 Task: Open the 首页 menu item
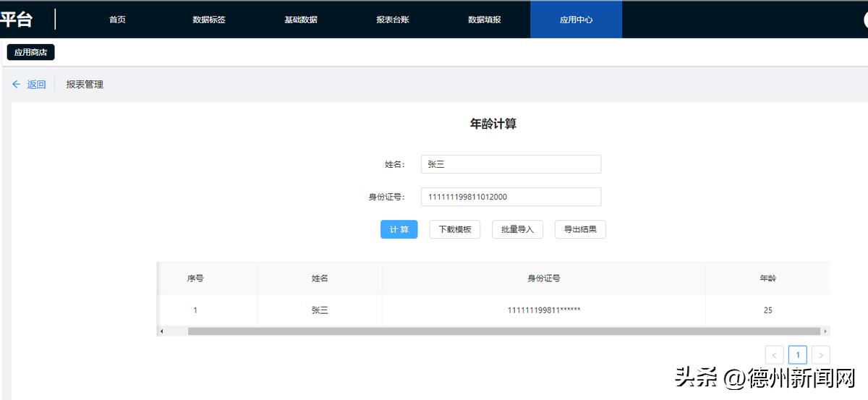click(117, 20)
